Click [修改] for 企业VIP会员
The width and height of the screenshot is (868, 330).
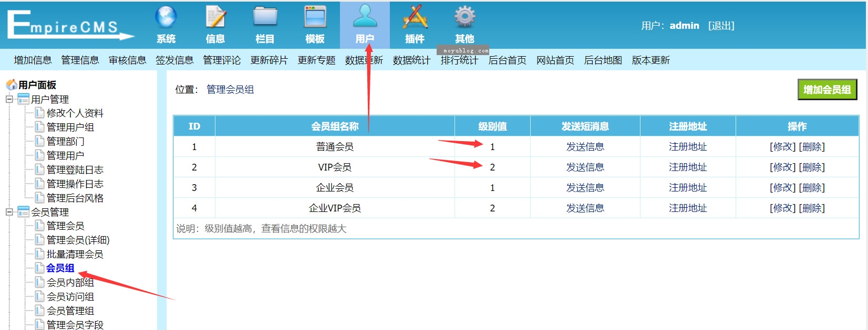[x=783, y=208]
